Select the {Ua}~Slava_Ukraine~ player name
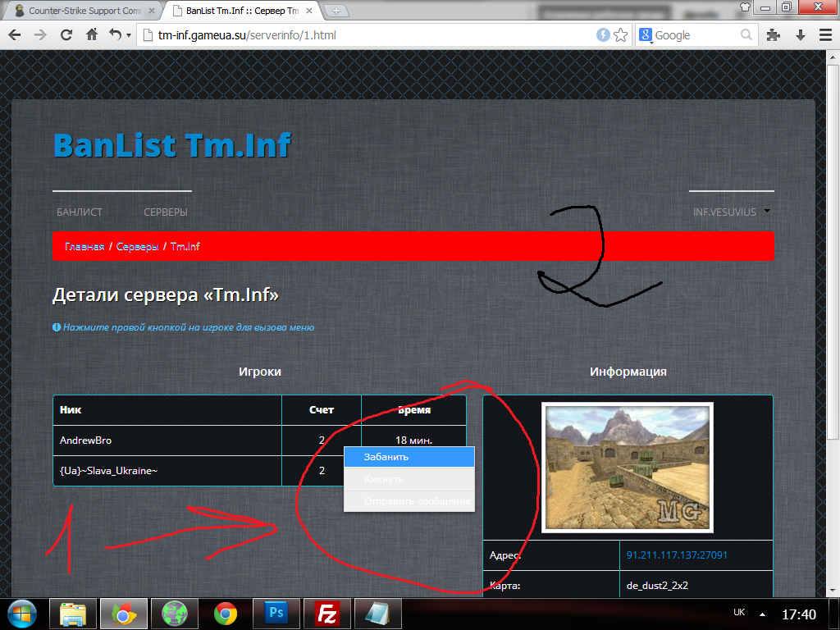840x630 pixels. pos(109,471)
